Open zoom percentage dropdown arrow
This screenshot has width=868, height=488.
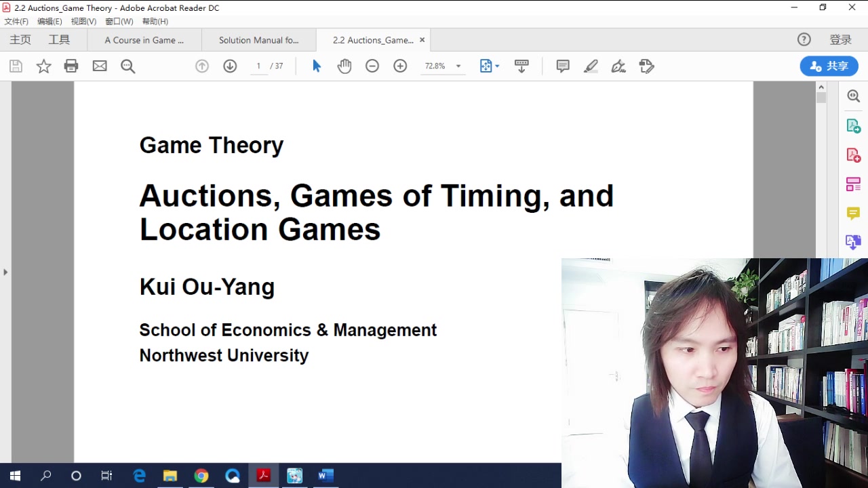point(458,66)
